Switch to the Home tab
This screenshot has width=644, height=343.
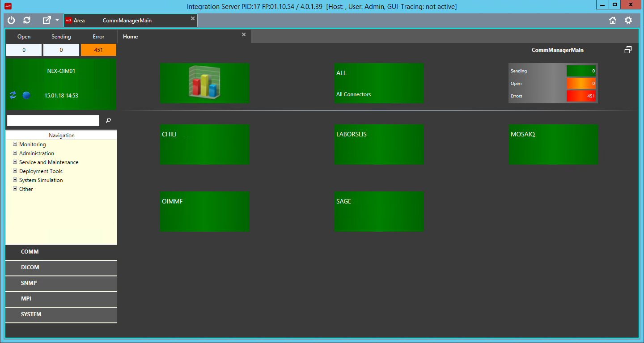(184, 37)
